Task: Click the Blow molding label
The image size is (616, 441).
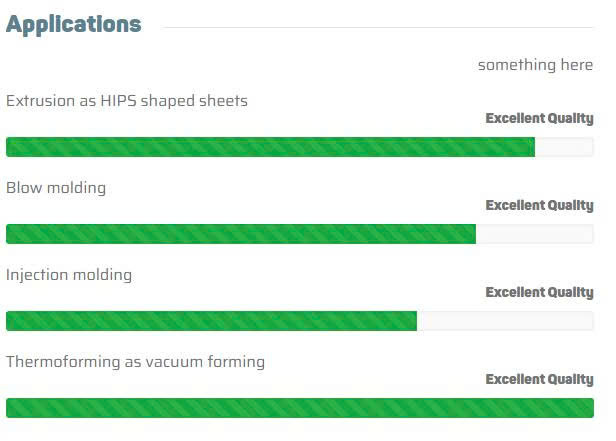Action: click(x=56, y=188)
